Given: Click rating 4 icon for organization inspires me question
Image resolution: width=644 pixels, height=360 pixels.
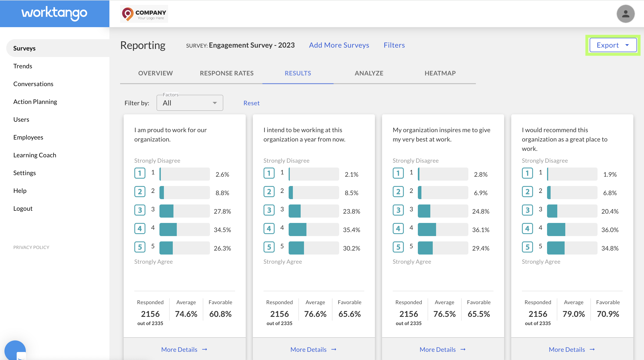Looking at the screenshot, I should tap(398, 229).
